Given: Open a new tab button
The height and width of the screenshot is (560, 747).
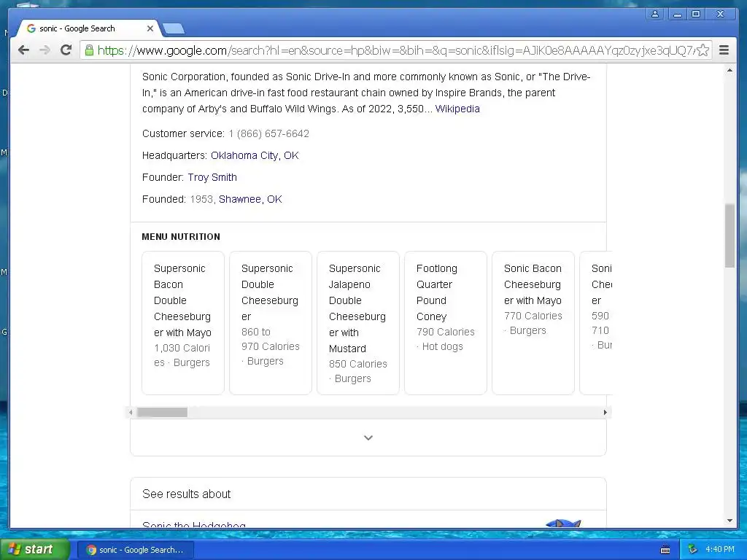Looking at the screenshot, I should coord(174,29).
